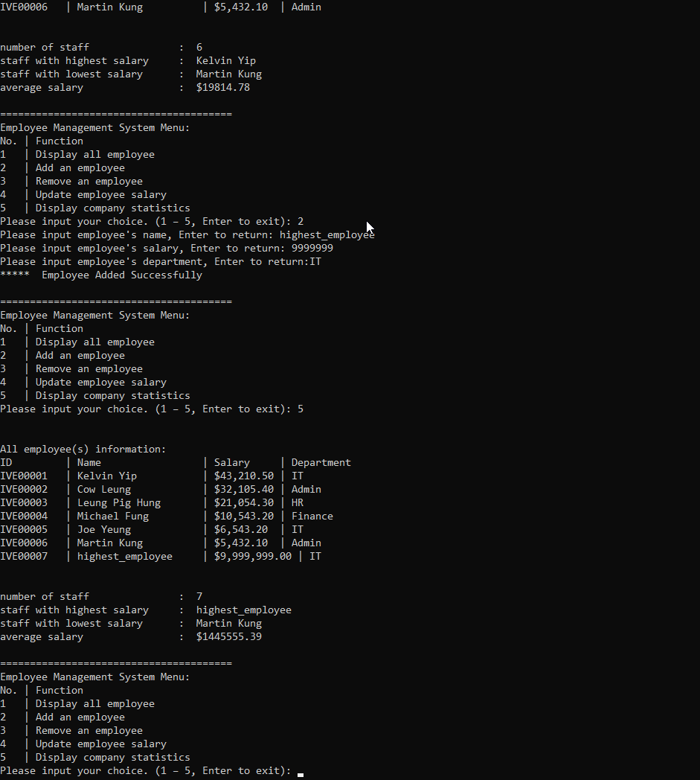700x780 pixels.
Task: Click the name Joe Yeung
Action: tap(104, 530)
